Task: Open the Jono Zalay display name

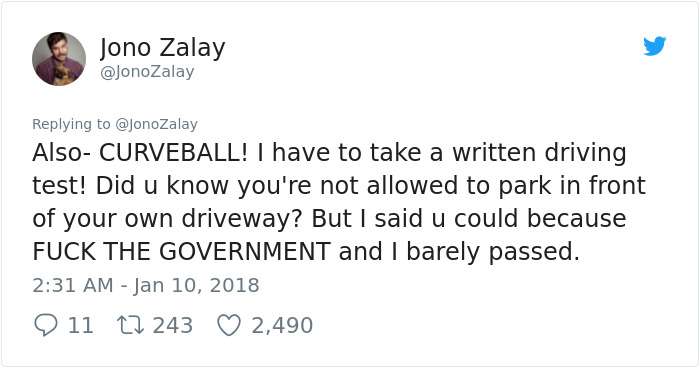Action: [x=162, y=47]
